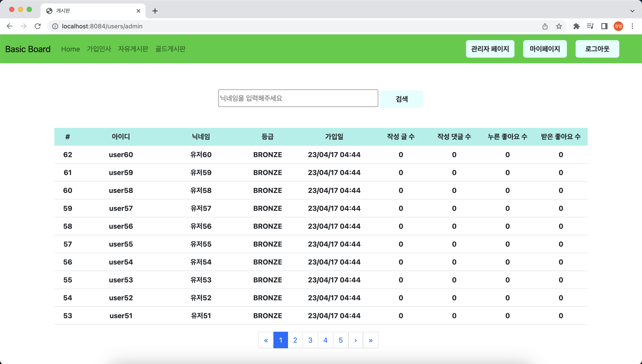Focus the nickname search input field

298,98
